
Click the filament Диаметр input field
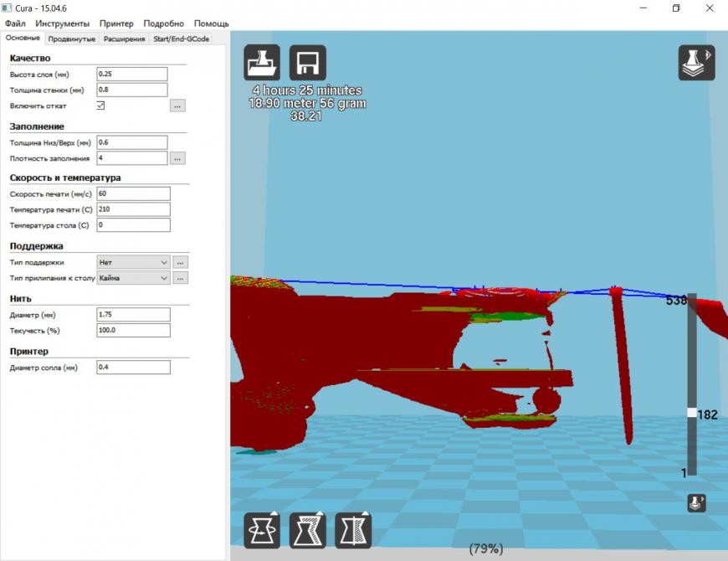tap(133, 314)
